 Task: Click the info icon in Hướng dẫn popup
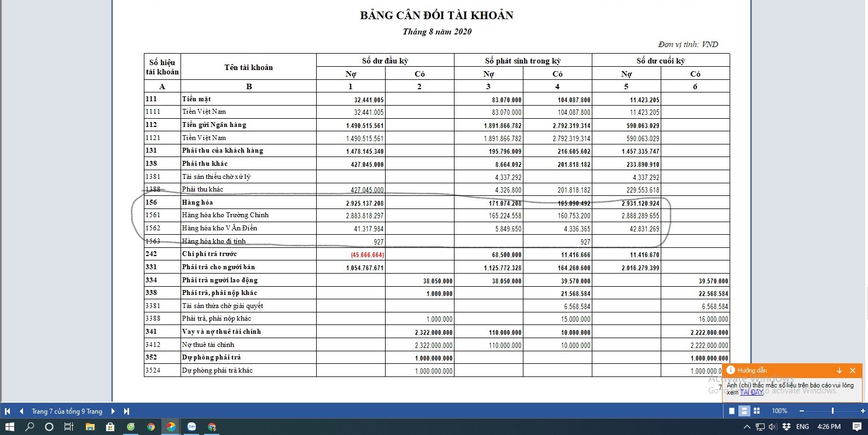tap(731, 370)
